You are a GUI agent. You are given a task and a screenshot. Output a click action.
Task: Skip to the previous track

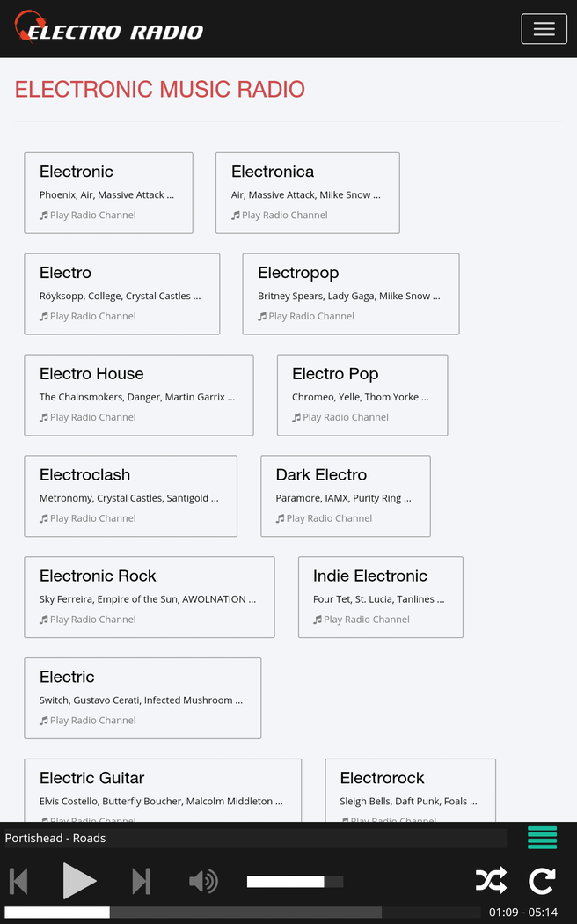[x=19, y=881]
